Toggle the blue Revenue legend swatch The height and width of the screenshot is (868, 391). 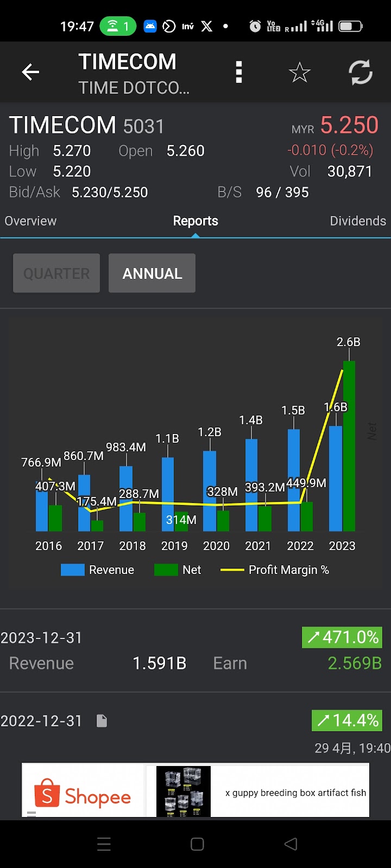[72, 570]
